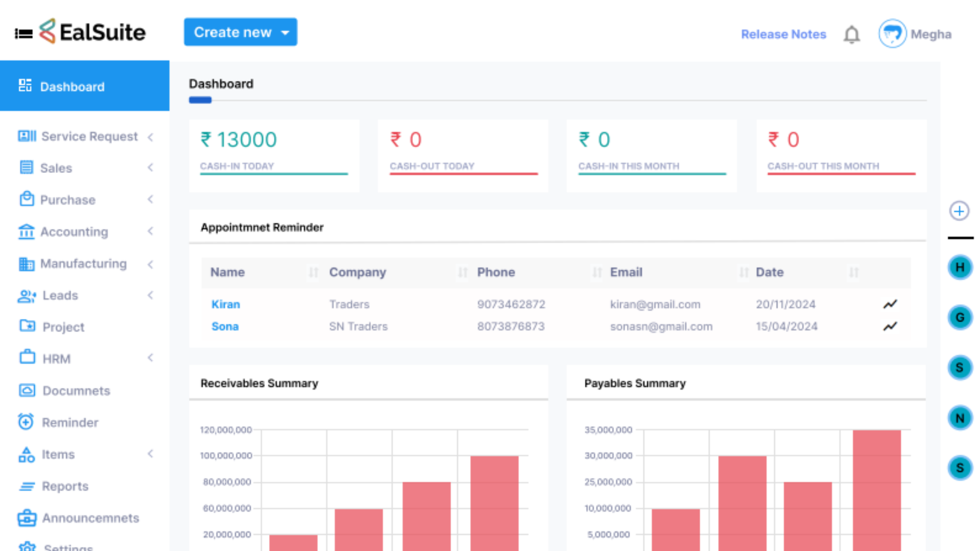Screen dimensions: 980x551
Task: Select the N contact bubble
Action: coord(960,418)
